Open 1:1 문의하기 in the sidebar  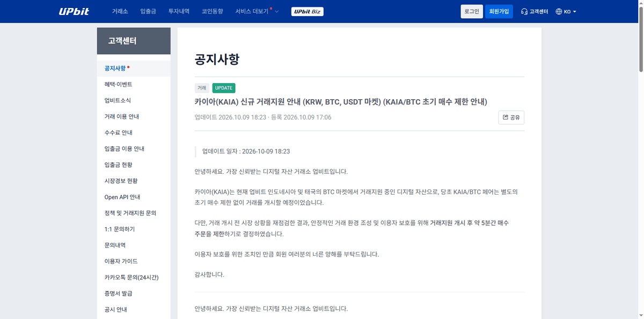pos(134,229)
